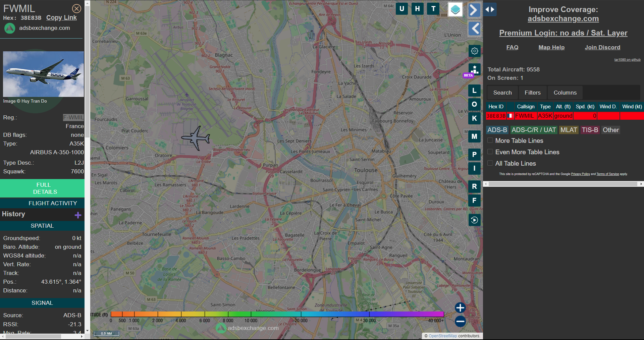Enable All Table Lines checkbox

[x=490, y=163]
